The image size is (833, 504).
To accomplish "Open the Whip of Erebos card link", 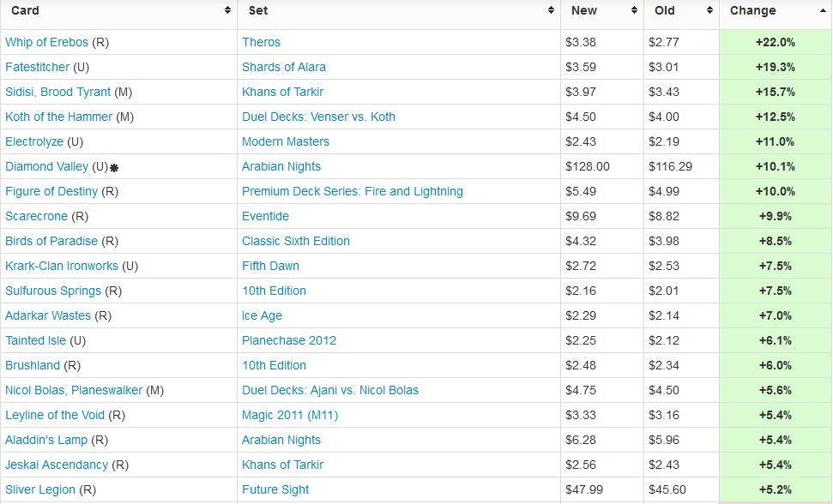I will click(47, 42).
